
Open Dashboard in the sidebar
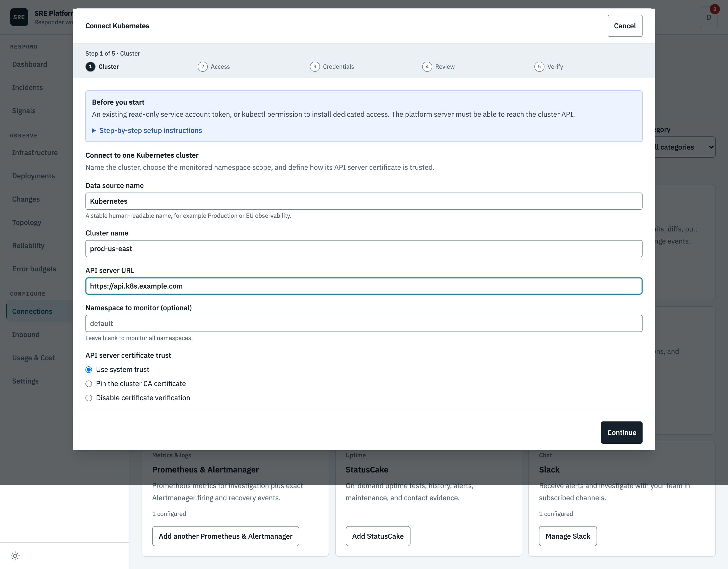click(30, 64)
